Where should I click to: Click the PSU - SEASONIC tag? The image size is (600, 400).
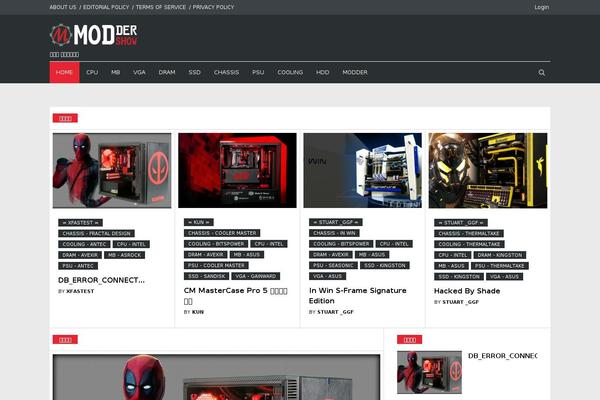point(333,265)
